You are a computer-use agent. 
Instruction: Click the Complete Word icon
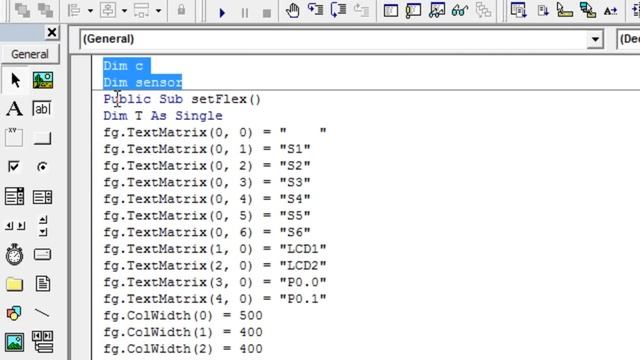click(611, 11)
